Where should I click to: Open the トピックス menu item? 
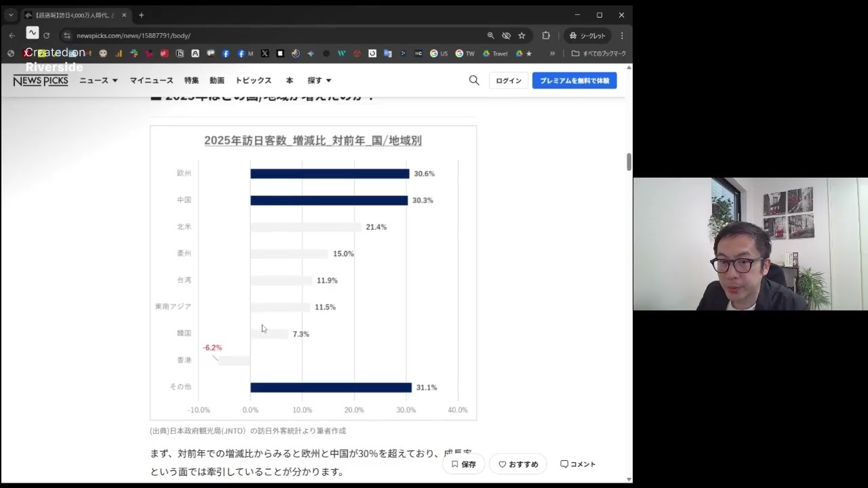point(253,81)
